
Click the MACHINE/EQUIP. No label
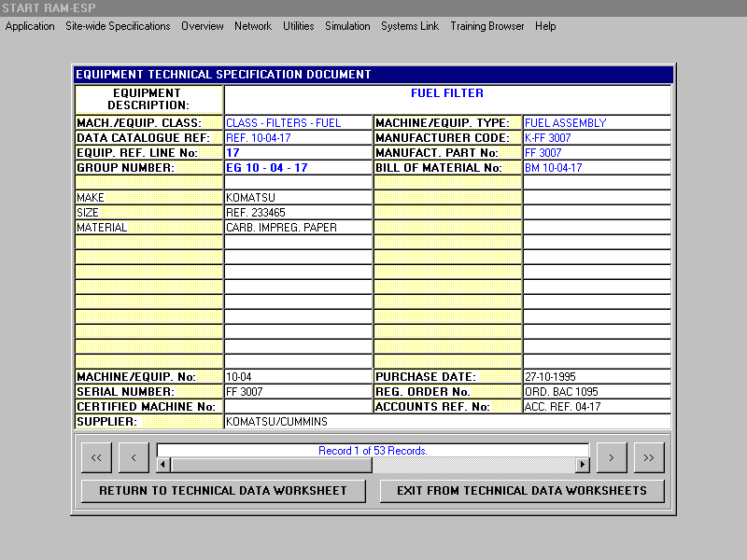[x=148, y=377]
